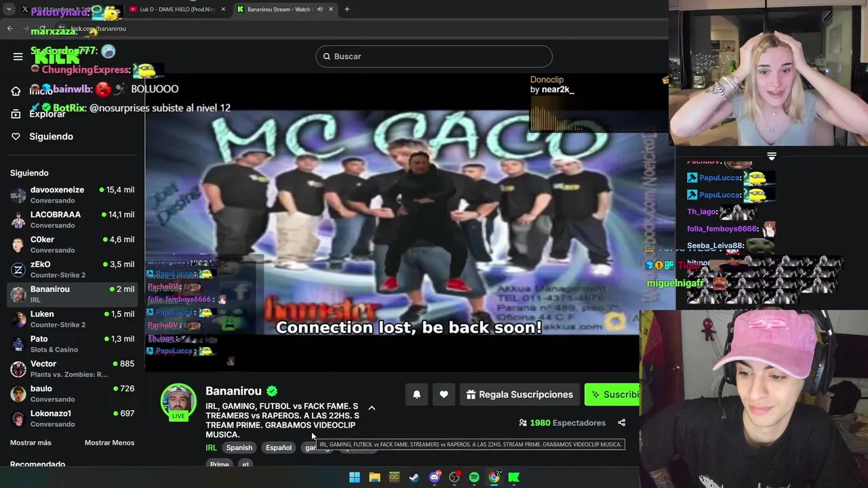
Task: Open the browser tab search dropdown
Action: tap(9, 9)
